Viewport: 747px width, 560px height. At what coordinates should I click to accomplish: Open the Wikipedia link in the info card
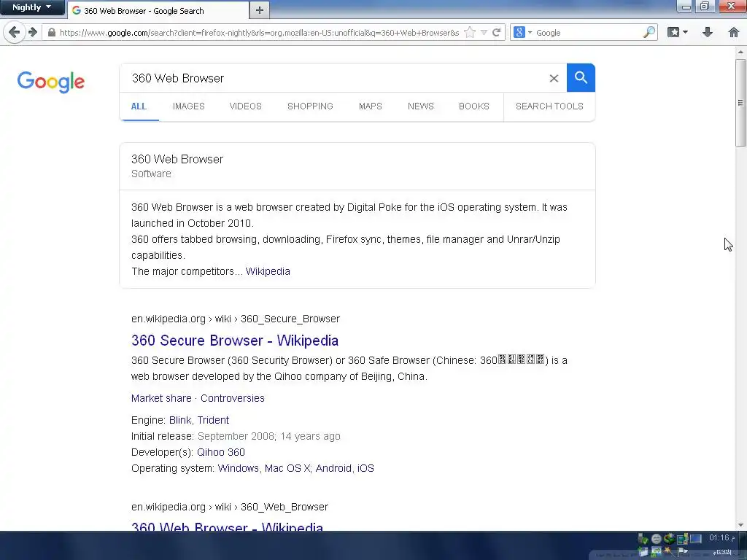tap(268, 271)
